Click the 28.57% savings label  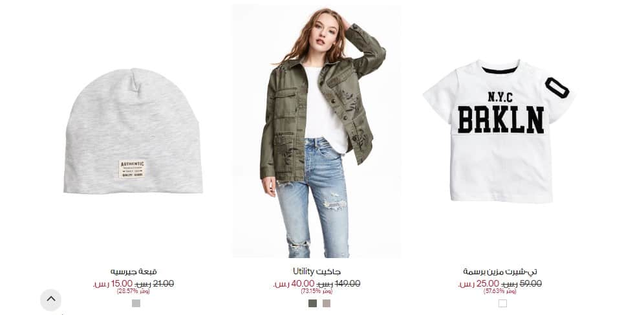click(x=133, y=291)
